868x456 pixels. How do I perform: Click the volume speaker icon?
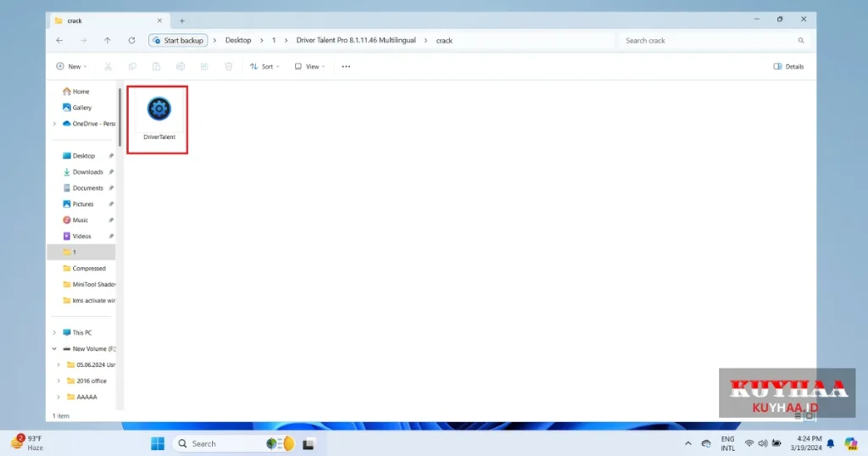763,443
